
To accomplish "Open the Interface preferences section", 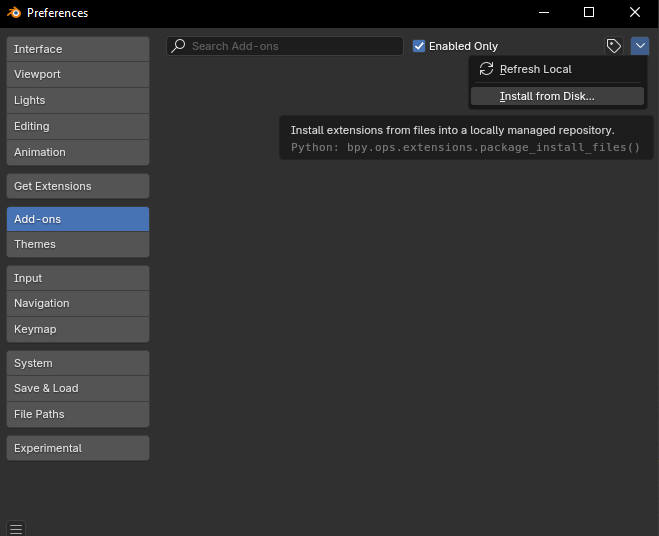I will click(78, 49).
